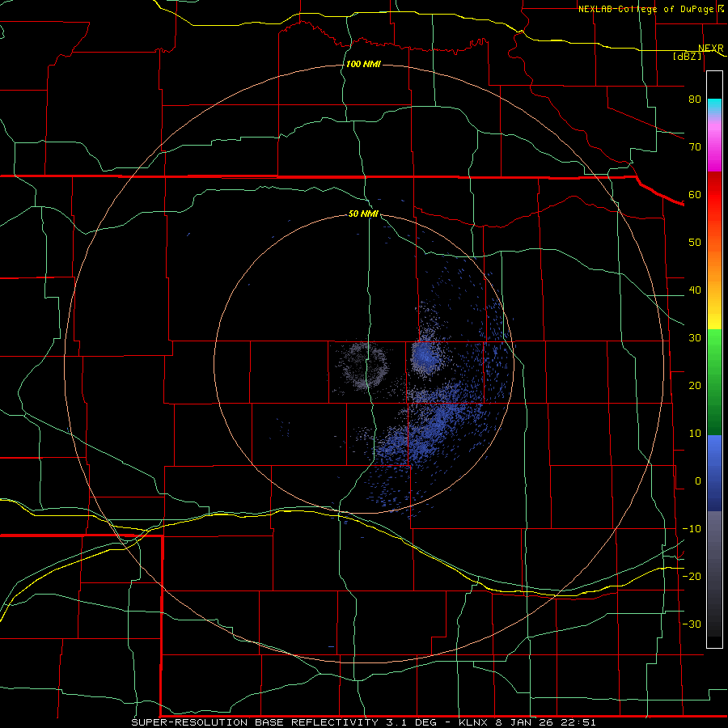
Task: Pick the yellow band of the color bar
Action: point(714,315)
